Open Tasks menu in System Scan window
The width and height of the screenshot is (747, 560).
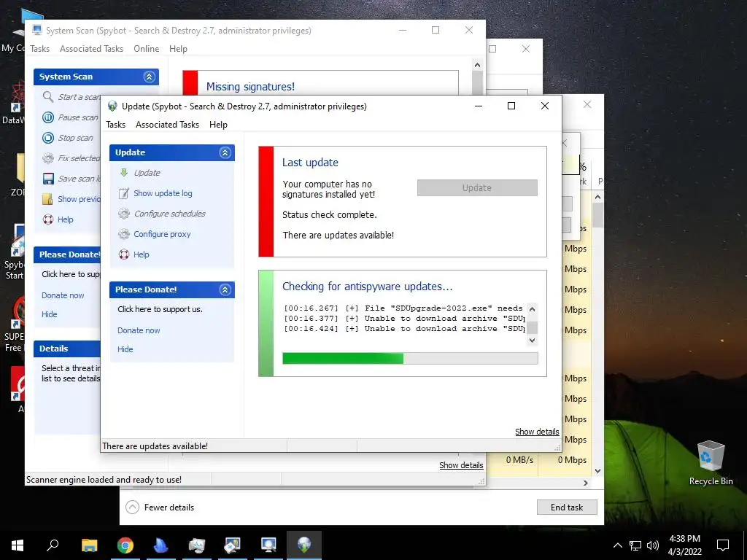pos(39,49)
